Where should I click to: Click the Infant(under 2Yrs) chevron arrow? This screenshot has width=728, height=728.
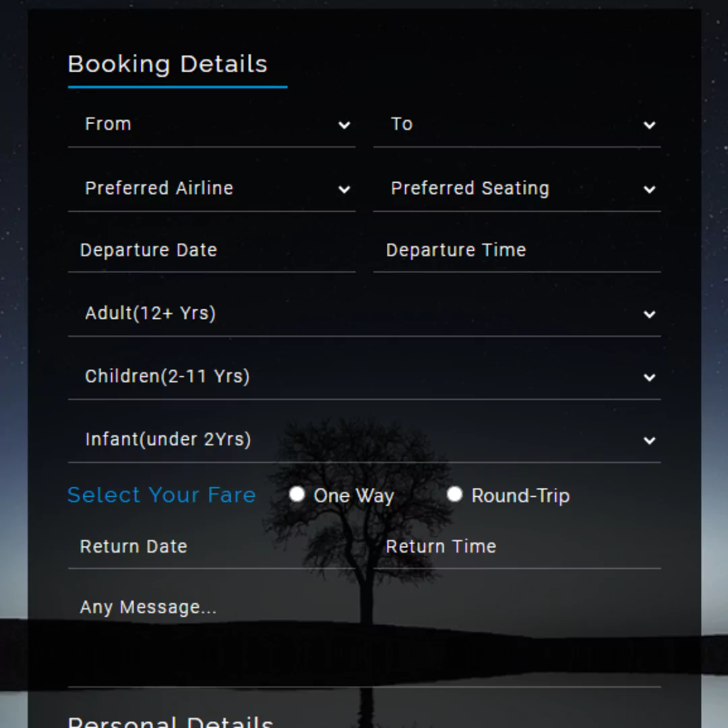click(650, 441)
